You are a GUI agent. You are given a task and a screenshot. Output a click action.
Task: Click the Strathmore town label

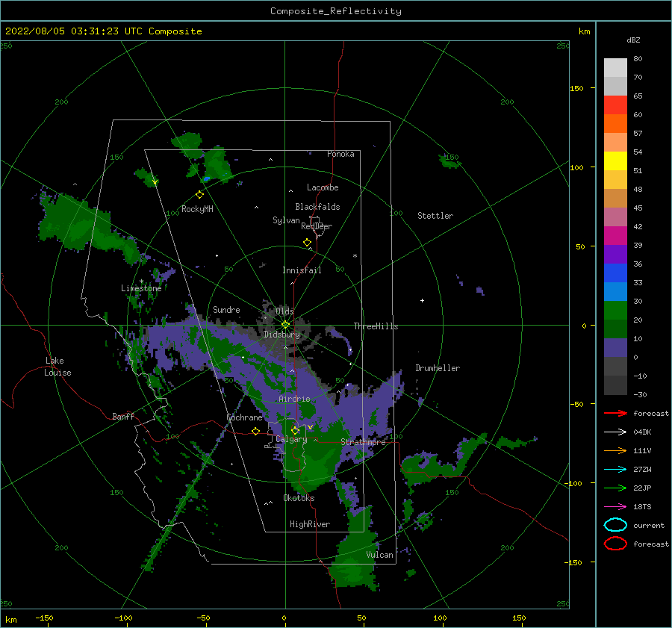tap(363, 442)
